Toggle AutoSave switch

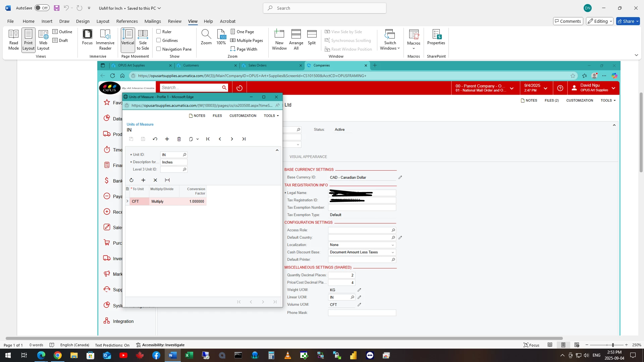tap(42, 8)
